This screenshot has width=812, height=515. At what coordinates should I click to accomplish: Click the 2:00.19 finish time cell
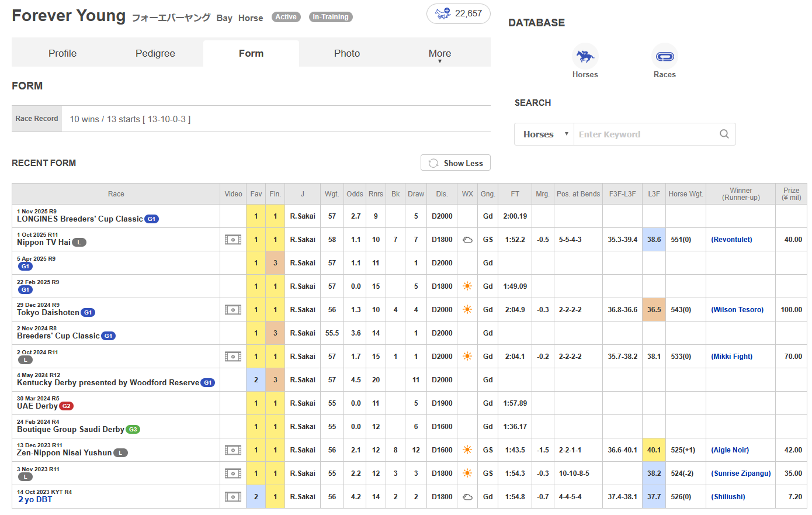(x=515, y=216)
